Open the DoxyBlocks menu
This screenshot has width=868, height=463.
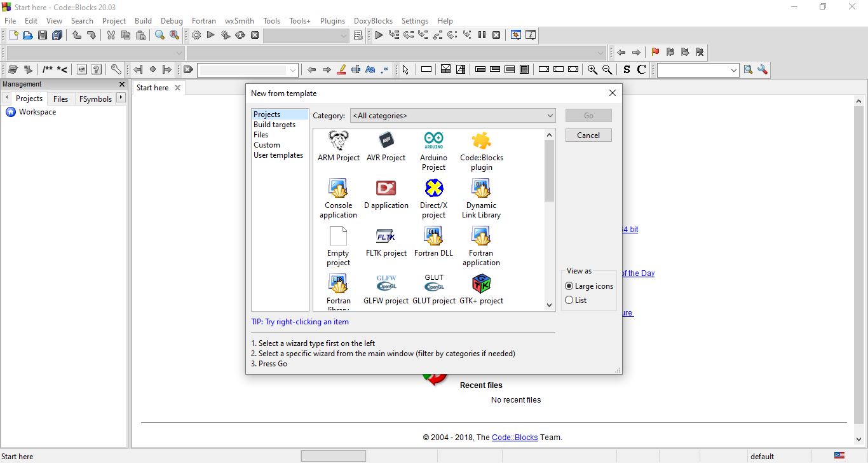373,21
